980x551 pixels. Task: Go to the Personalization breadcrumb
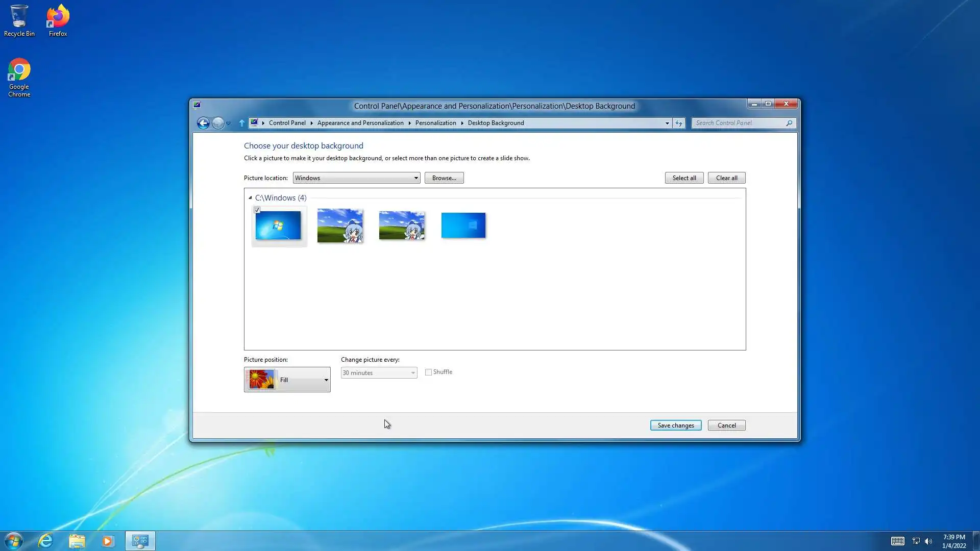[435, 123]
